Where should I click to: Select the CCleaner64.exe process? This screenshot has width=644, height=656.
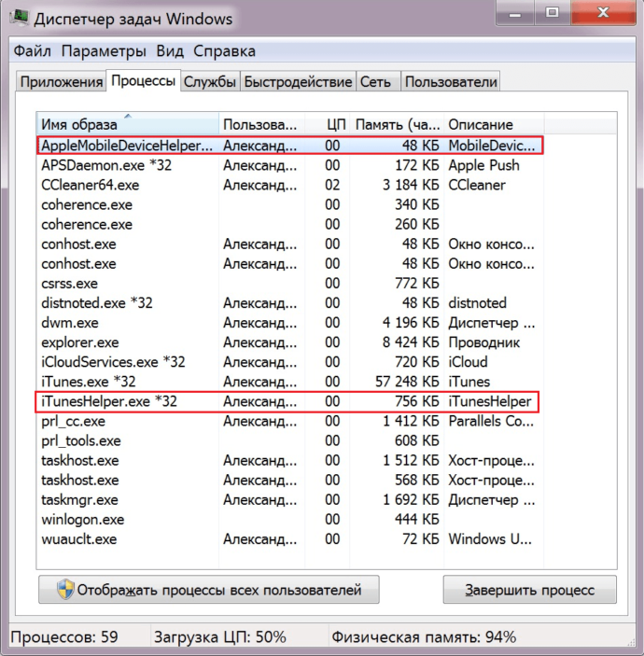click(x=91, y=185)
